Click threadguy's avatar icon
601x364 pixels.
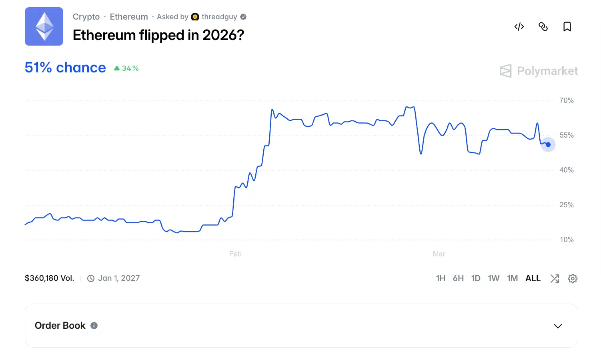pyautogui.click(x=195, y=17)
